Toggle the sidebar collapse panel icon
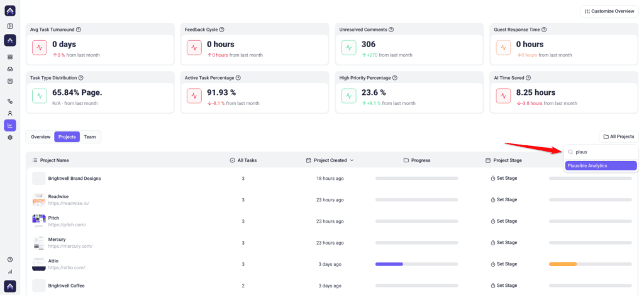The height and width of the screenshot is (295, 644). (10, 26)
